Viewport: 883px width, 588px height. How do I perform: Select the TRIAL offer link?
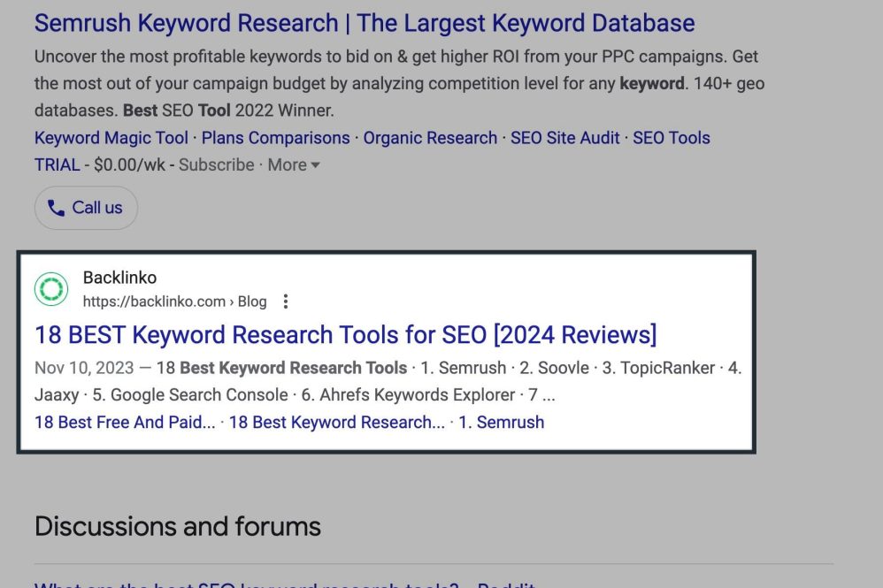tap(58, 165)
